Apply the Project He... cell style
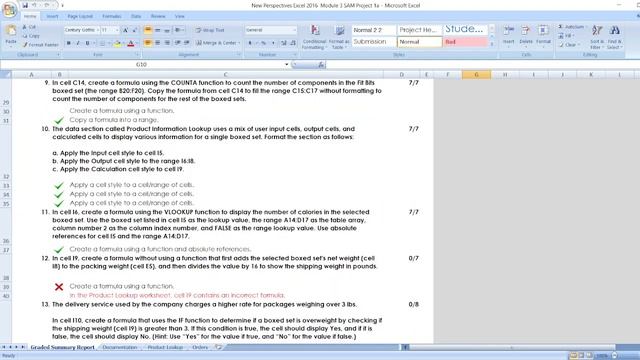Image resolution: width=640 pixels, height=360 pixels. (419, 30)
